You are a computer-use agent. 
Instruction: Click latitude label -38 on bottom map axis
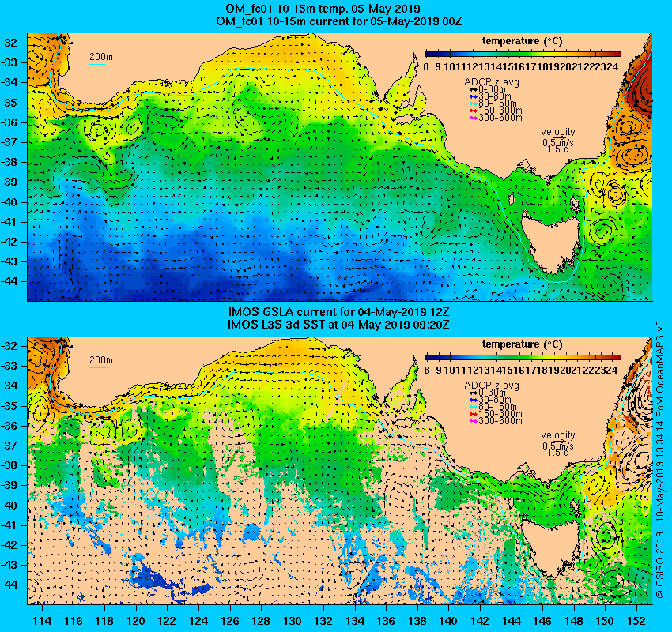9,465
